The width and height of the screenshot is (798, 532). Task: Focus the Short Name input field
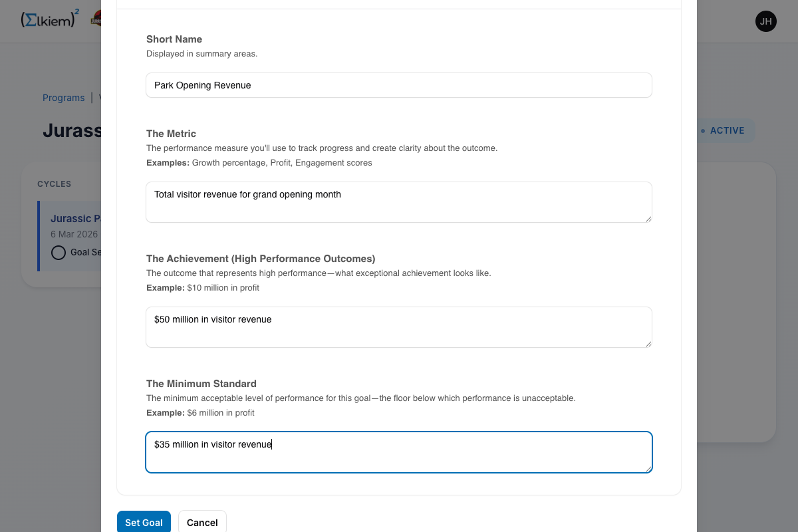pos(399,85)
